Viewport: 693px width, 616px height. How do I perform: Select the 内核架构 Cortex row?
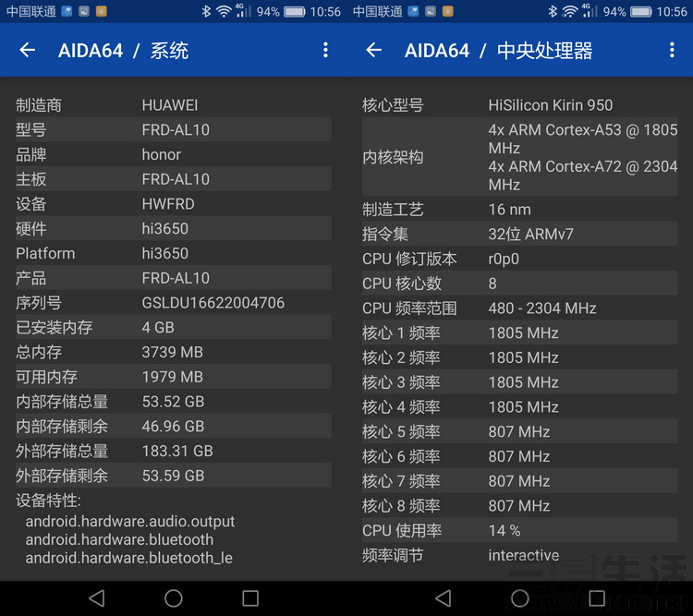coord(519,157)
